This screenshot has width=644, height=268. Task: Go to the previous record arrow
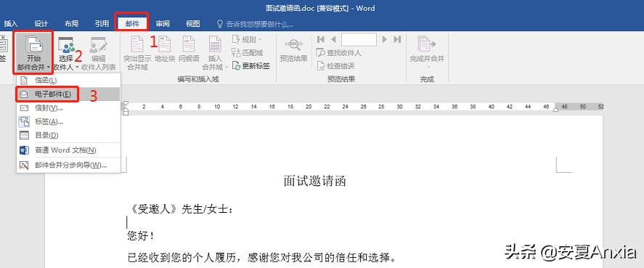[x=333, y=39]
